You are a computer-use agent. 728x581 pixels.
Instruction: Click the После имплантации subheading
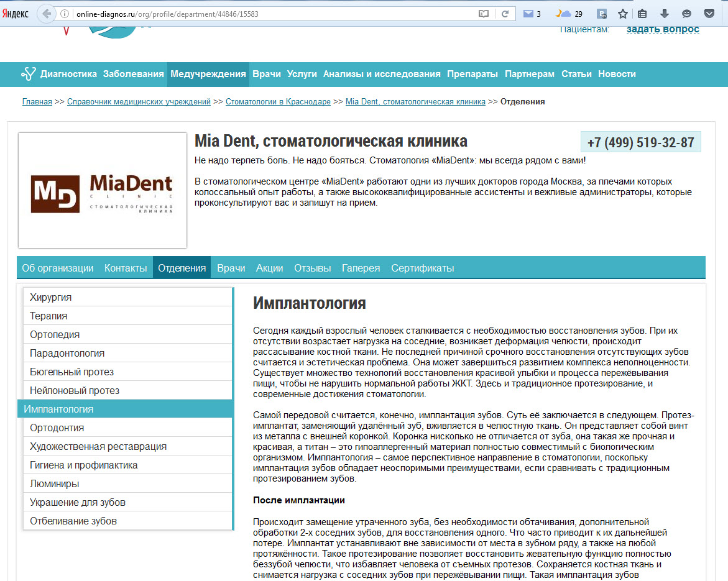click(299, 500)
